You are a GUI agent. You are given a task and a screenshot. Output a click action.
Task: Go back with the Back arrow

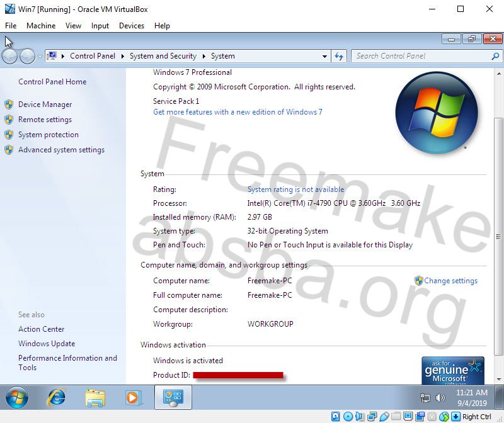[x=9, y=56]
